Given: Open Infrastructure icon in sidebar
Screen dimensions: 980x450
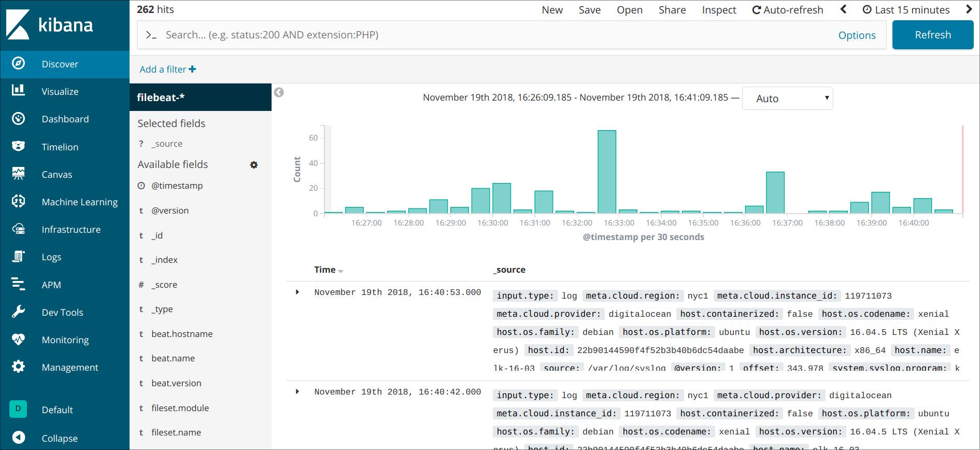Looking at the screenshot, I should click(x=18, y=229).
